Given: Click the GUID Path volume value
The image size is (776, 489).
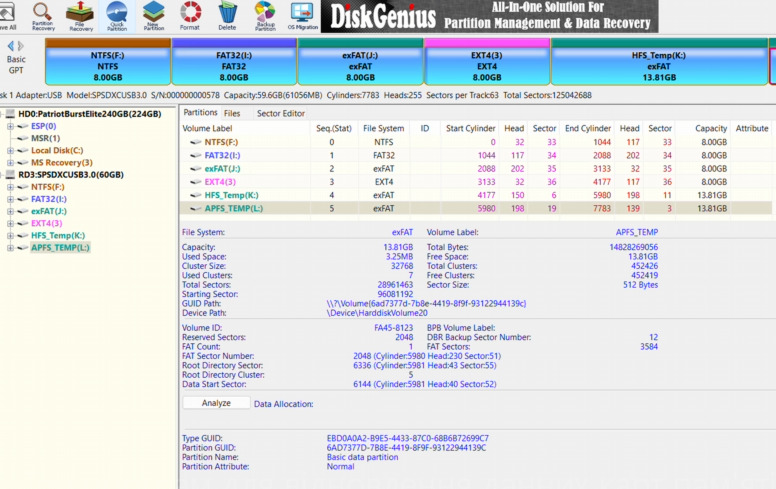Looking at the screenshot, I should [426, 303].
